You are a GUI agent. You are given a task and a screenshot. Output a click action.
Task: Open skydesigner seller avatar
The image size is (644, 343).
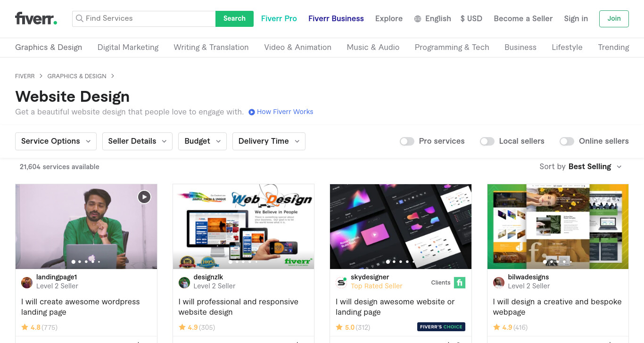pos(341,283)
